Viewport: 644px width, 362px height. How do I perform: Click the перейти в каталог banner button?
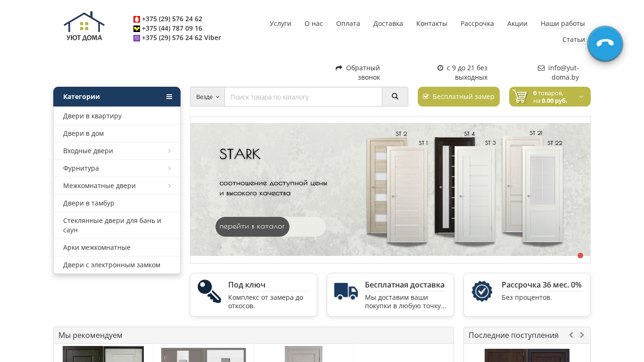click(x=252, y=227)
